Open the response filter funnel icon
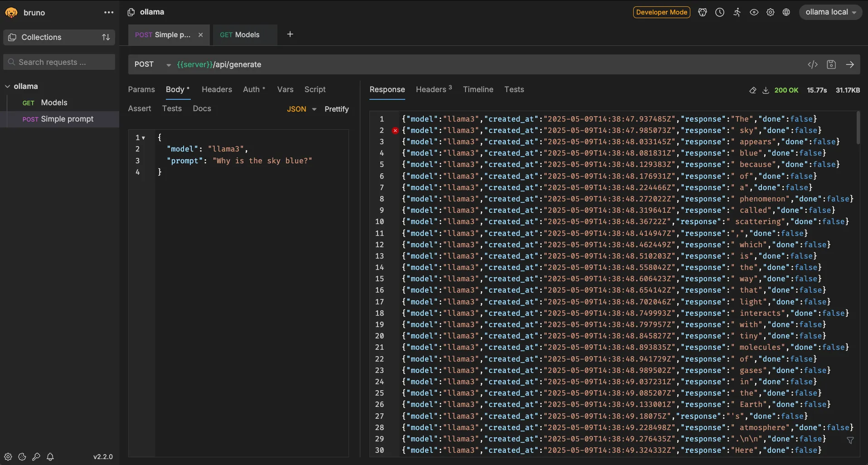This screenshot has height=465, width=868. tap(850, 441)
